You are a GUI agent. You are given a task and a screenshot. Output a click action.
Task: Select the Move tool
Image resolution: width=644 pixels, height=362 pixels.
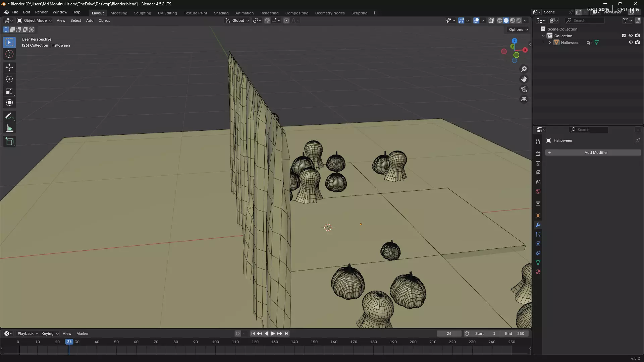pos(9,67)
